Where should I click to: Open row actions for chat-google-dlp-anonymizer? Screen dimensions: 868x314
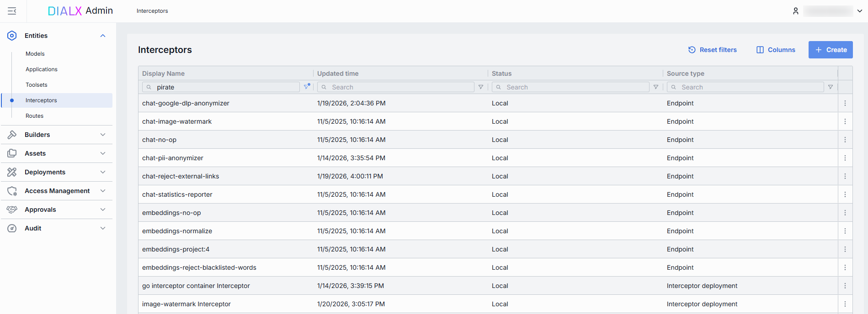click(845, 103)
